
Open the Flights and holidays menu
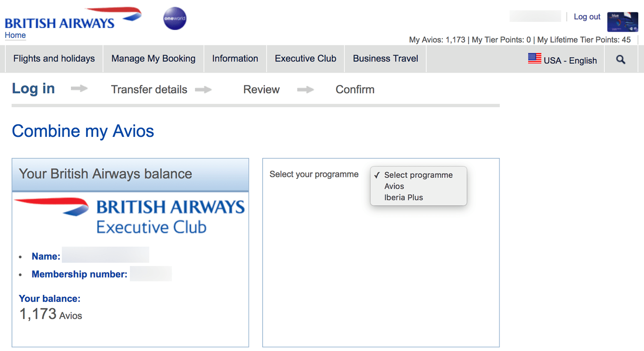point(54,59)
